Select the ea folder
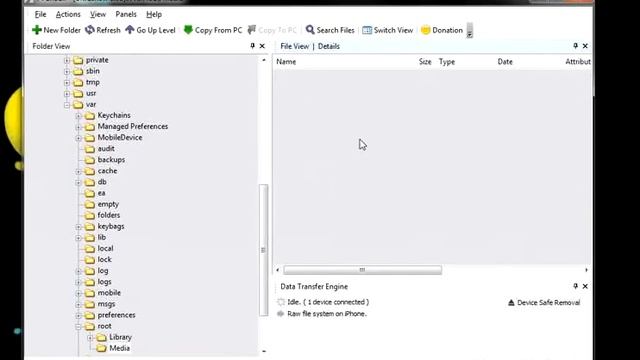 pyautogui.click(x=101, y=193)
